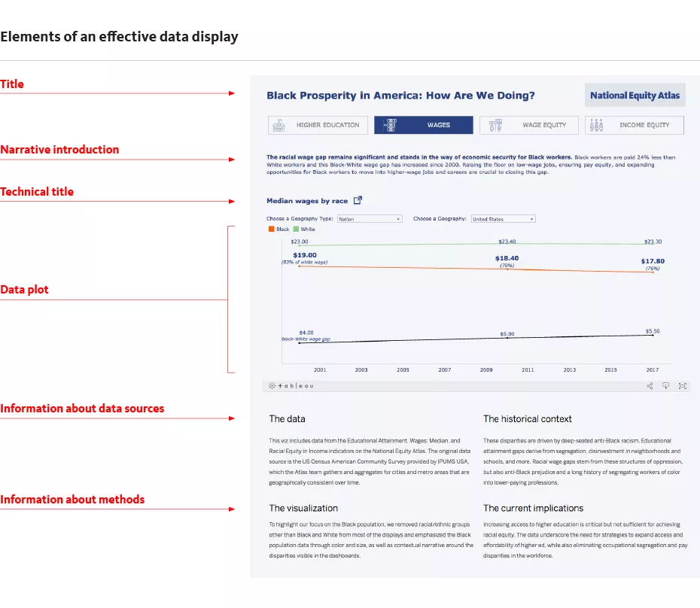
Task: Enter full screen via Tableau toolbar icon
Action: pos(683,385)
